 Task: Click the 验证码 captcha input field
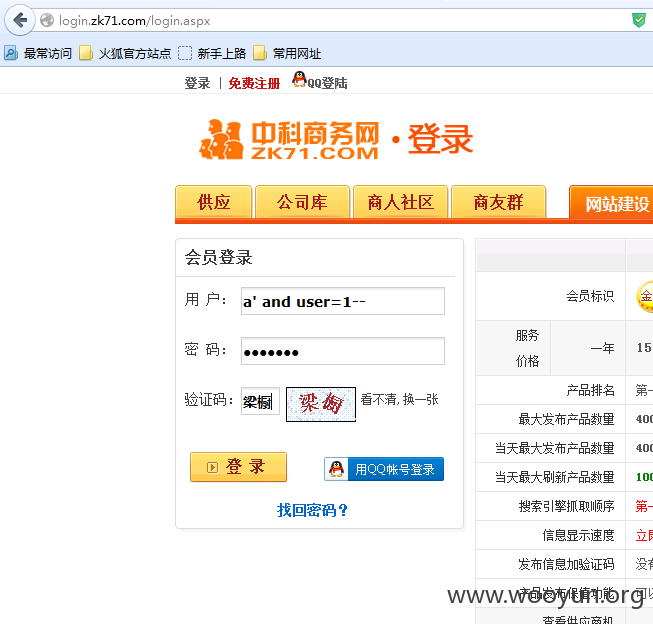[x=260, y=401]
